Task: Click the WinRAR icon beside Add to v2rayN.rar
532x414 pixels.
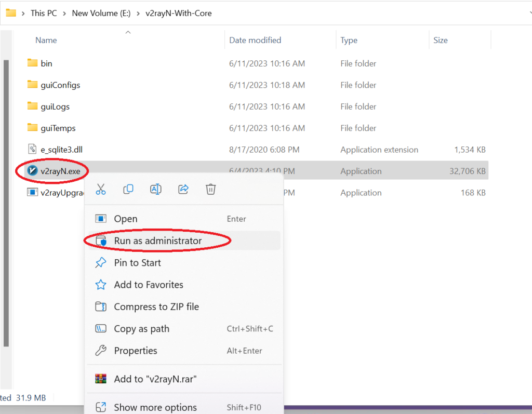Action: tap(101, 379)
